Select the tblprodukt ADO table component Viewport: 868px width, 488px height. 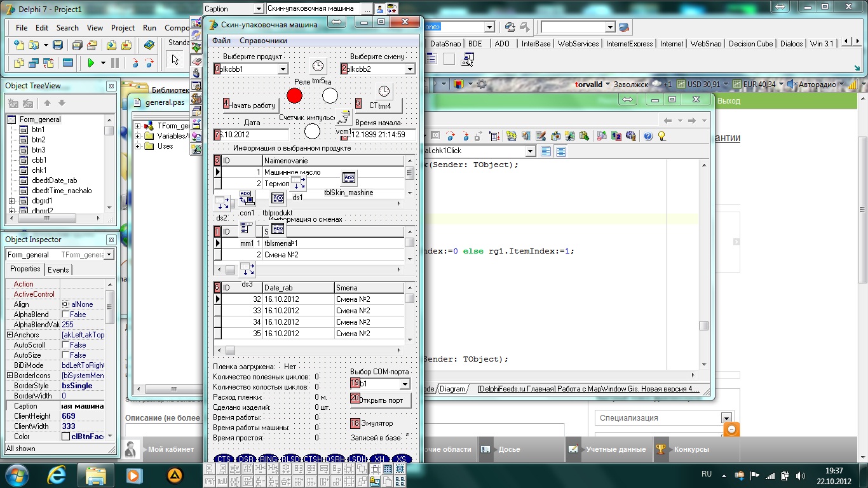click(x=278, y=198)
